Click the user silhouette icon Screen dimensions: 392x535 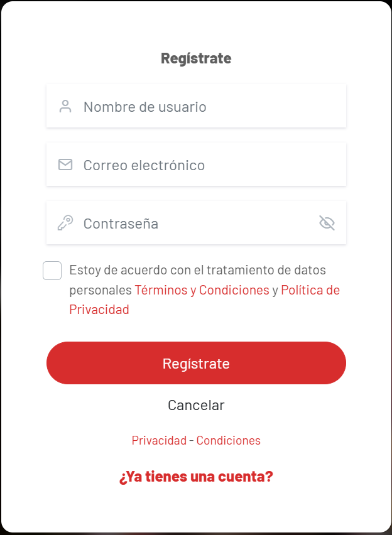[65, 107]
